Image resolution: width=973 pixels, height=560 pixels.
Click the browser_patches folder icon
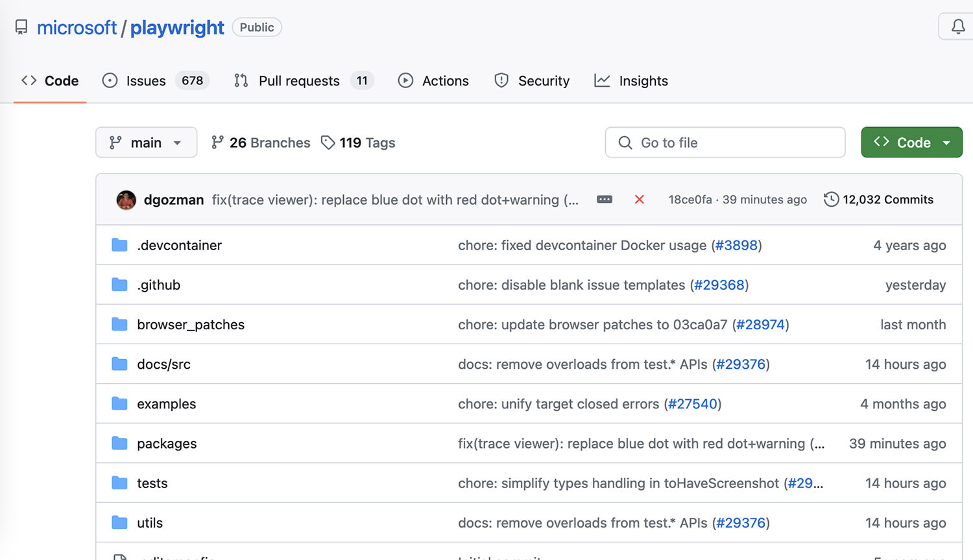tap(119, 324)
